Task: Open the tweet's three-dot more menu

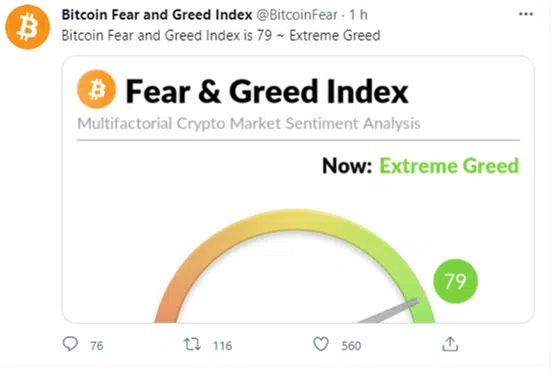Action: 525,14
